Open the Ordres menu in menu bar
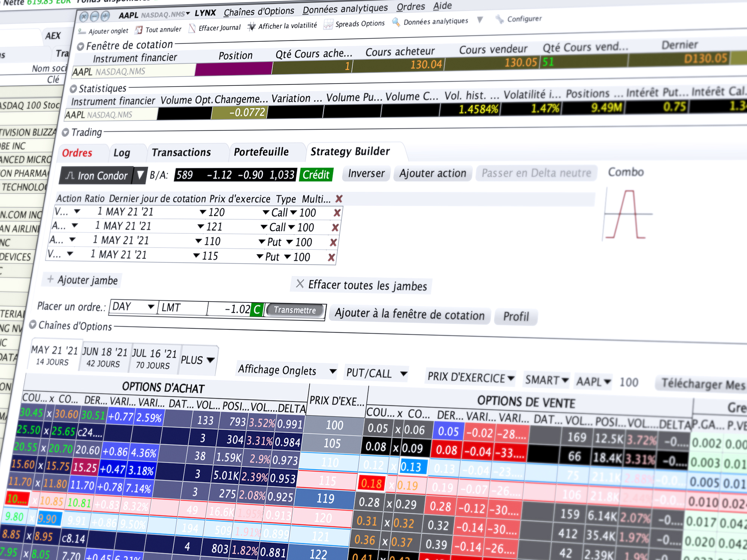 coord(411,7)
